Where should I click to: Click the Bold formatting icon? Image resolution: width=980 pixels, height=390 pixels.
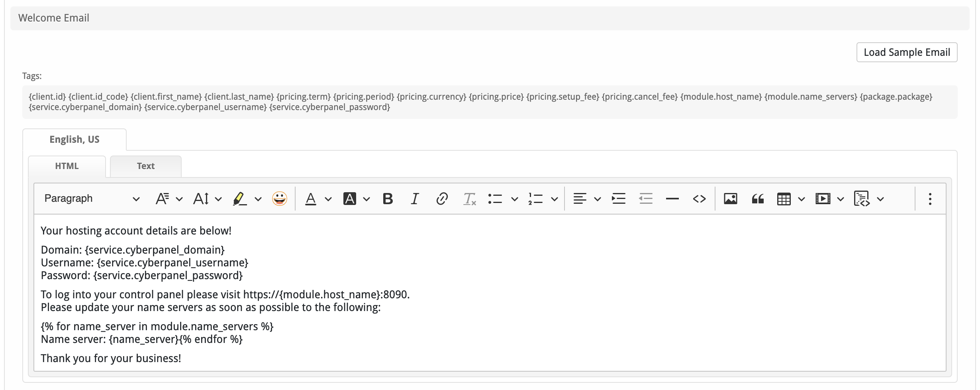[x=388, y=199]
